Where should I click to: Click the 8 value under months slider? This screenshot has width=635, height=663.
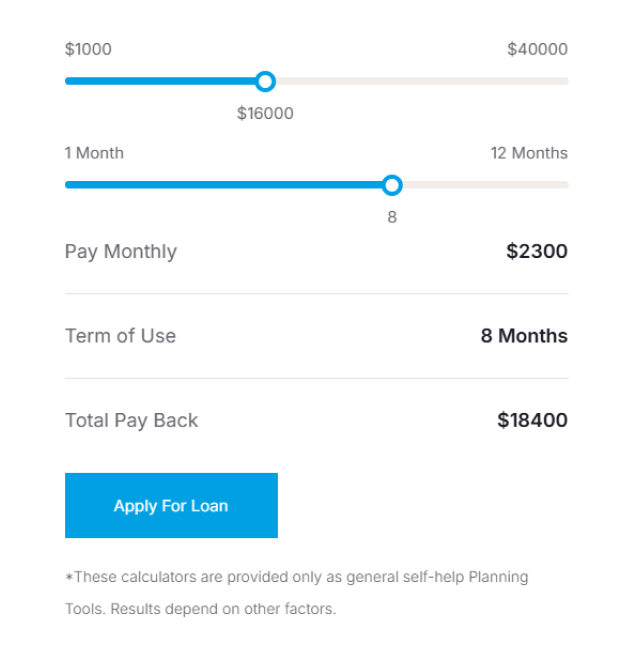pyautogui.click(x=392, y=216)
